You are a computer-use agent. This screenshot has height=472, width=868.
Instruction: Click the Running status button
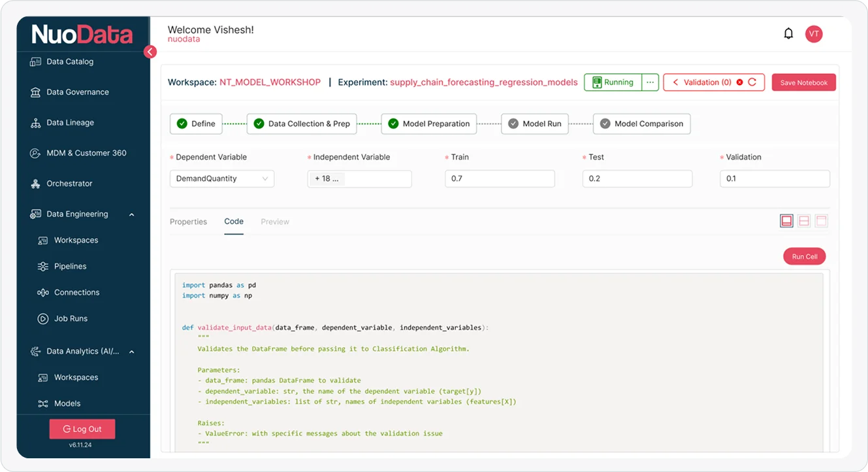613,82
